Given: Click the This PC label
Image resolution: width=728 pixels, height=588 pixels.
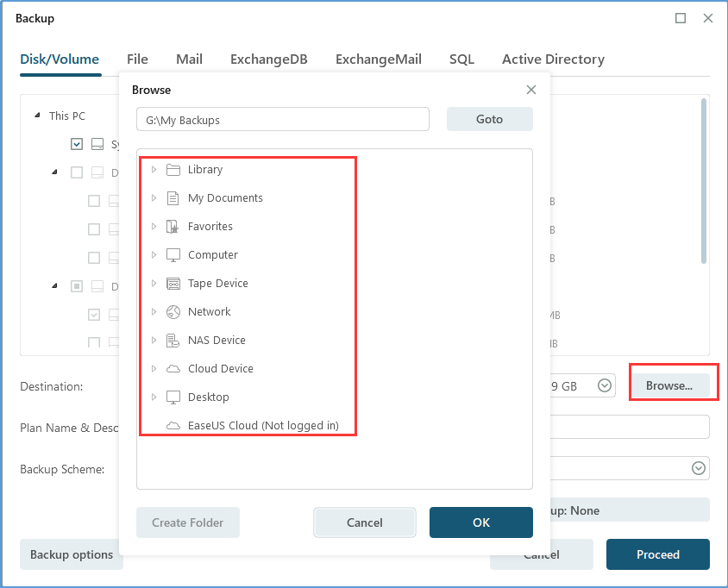Looking at the screenshot, I should 67,116.
